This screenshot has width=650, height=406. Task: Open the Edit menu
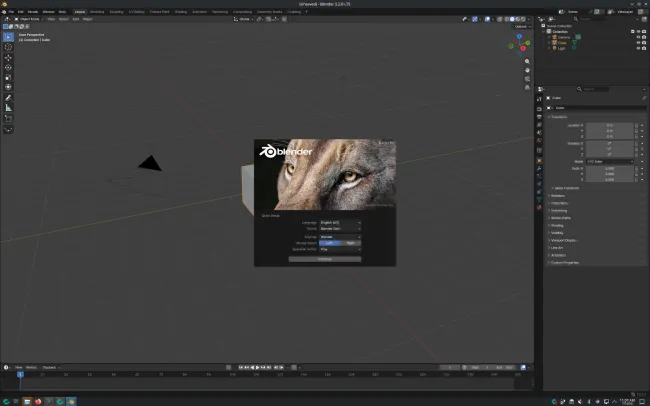(21, 12)
